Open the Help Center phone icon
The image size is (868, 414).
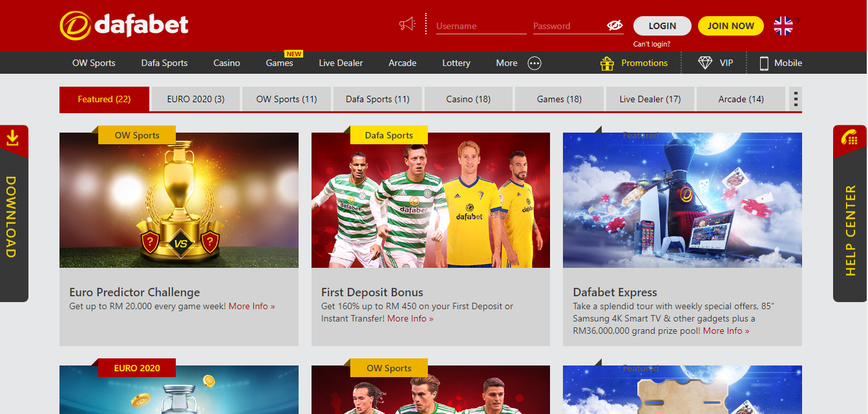849,138
